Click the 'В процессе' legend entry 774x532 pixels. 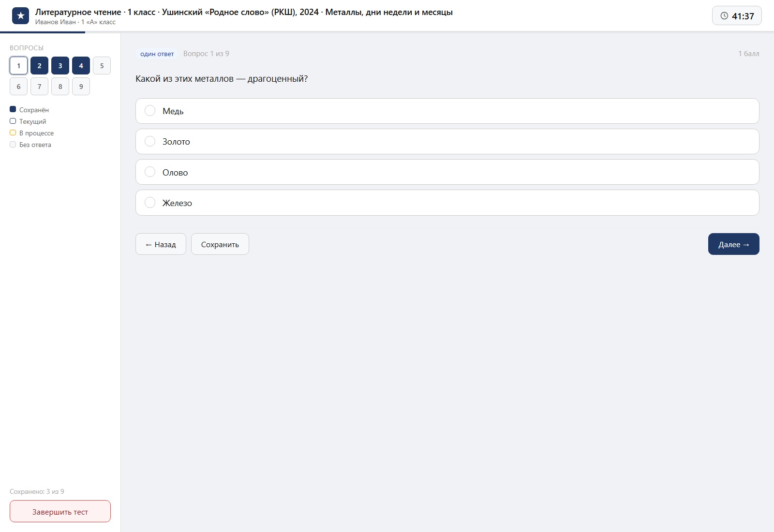(32, 133)
